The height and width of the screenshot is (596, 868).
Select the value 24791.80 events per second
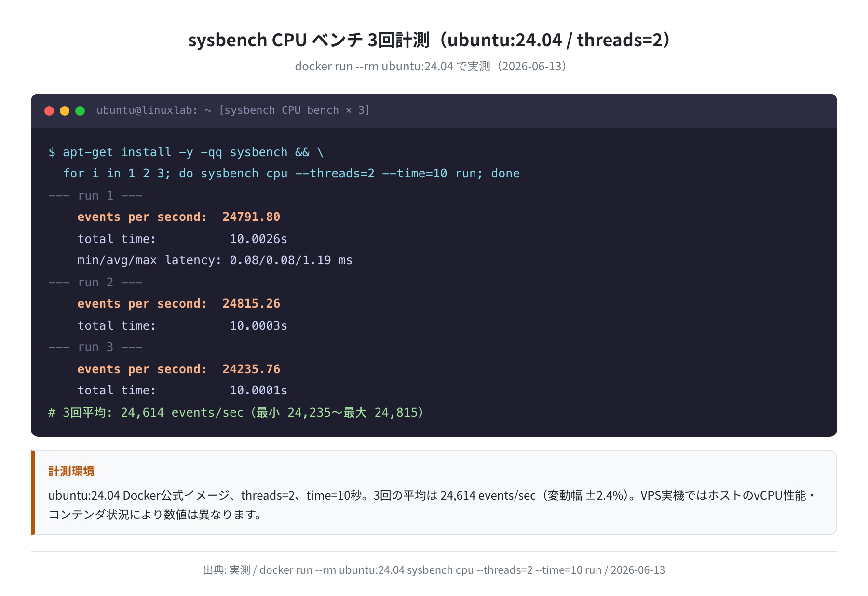251,217
